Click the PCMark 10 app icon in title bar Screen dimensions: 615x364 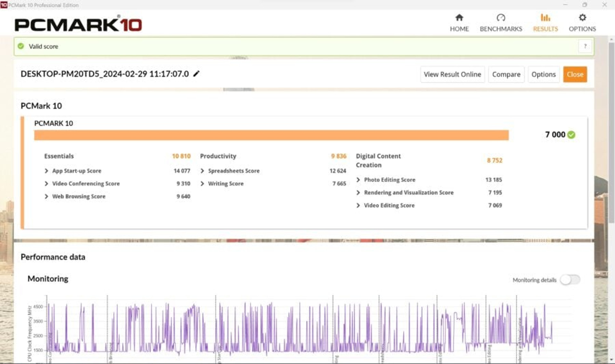[4, 5]
